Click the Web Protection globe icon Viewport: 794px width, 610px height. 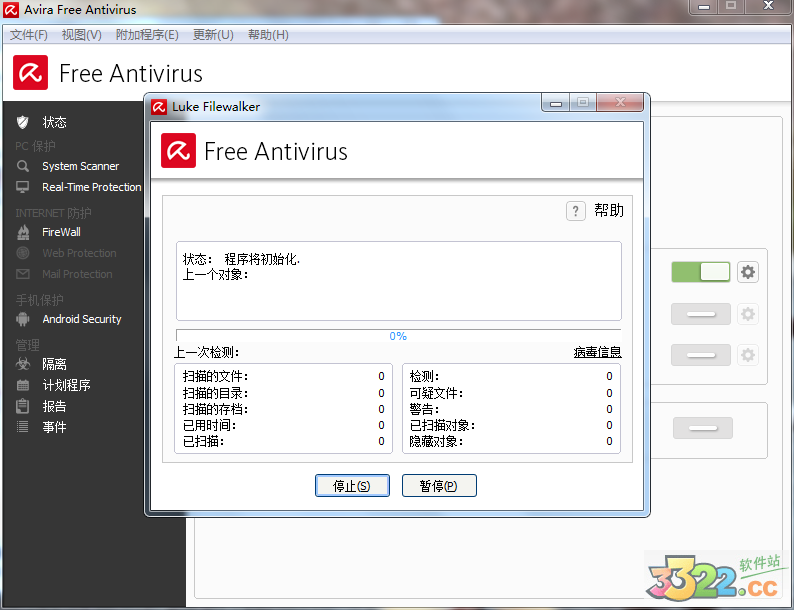[22, 253]
